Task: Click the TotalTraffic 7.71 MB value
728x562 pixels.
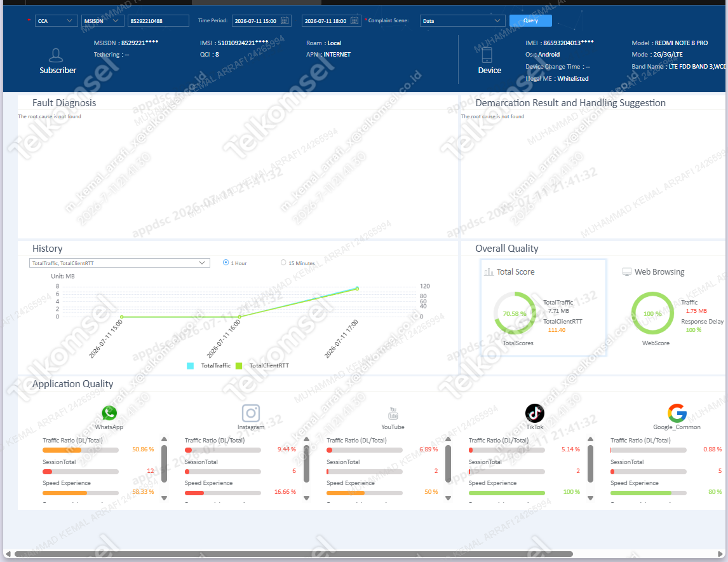Action: click(x=558, y=311)
